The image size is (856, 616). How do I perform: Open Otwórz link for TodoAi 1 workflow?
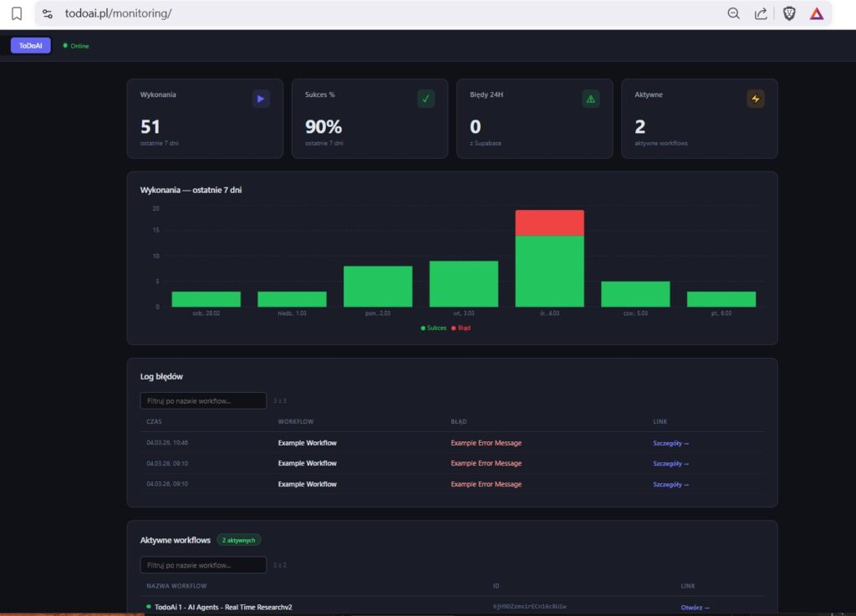[x=695, y=608]
